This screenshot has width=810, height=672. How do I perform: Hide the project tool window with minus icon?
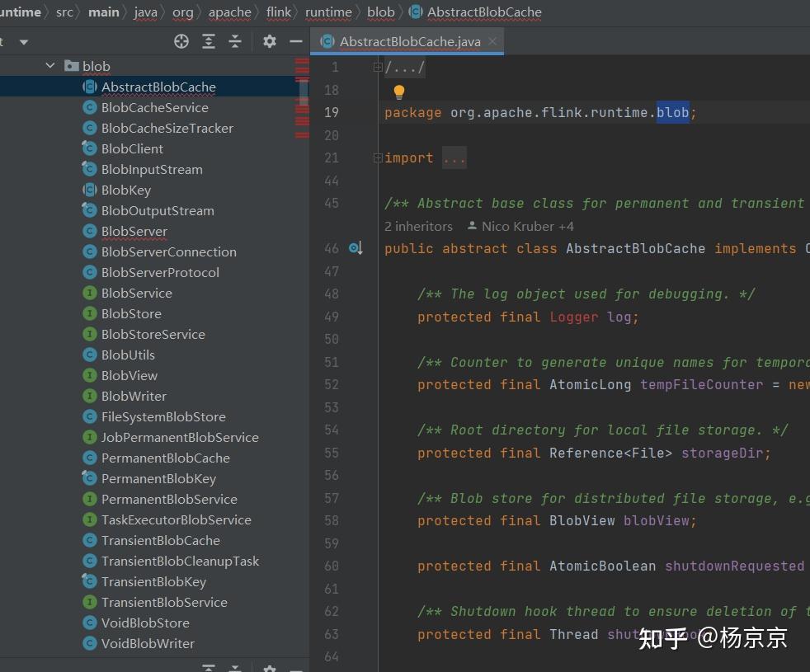coord(295,41)
